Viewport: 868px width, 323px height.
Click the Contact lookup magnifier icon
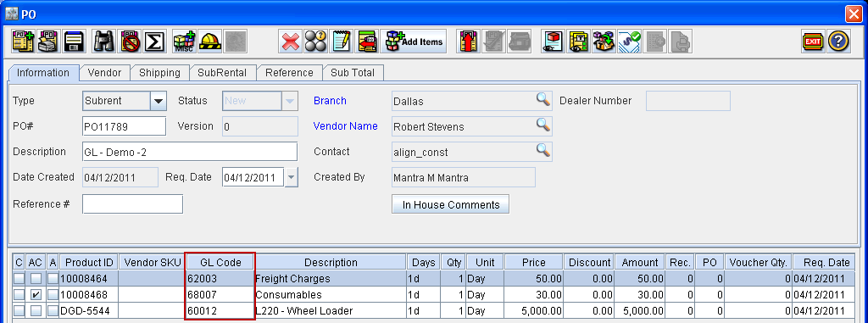(543, 150)
